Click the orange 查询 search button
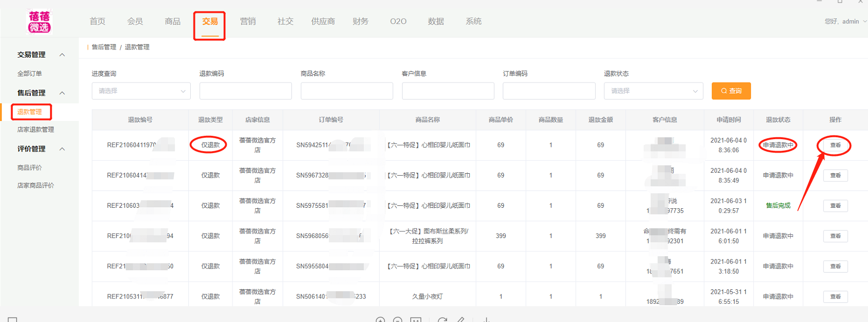 coord(731,91)
